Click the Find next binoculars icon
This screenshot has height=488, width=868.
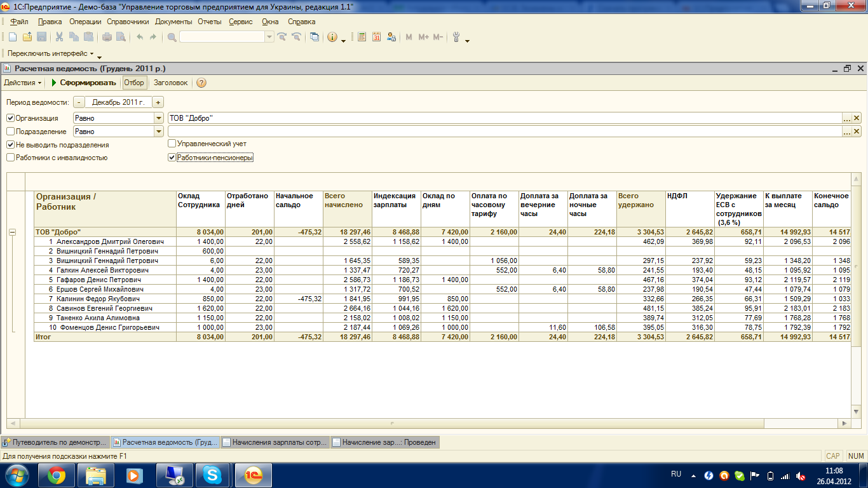point(282,37)
